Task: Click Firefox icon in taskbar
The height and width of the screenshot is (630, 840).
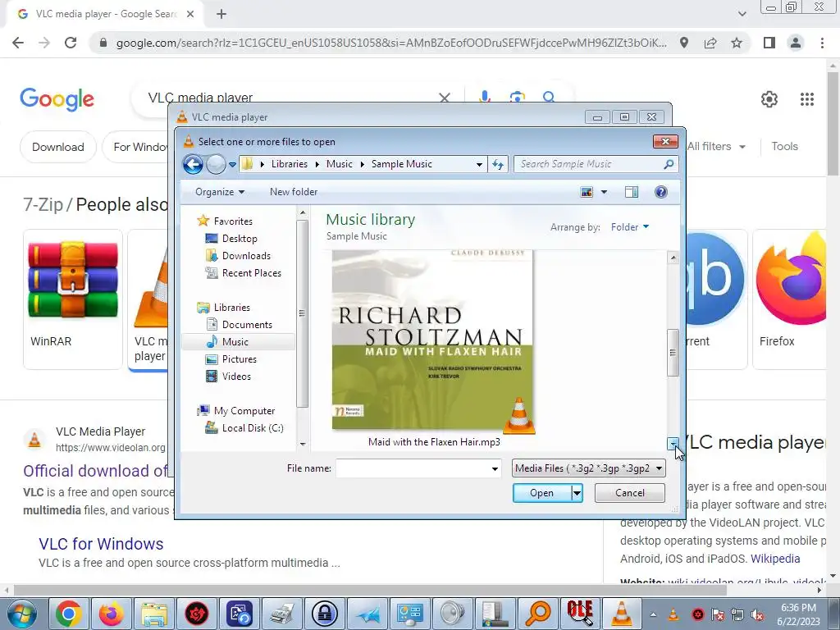Action: pyautogui.click(x=111, y=614)
